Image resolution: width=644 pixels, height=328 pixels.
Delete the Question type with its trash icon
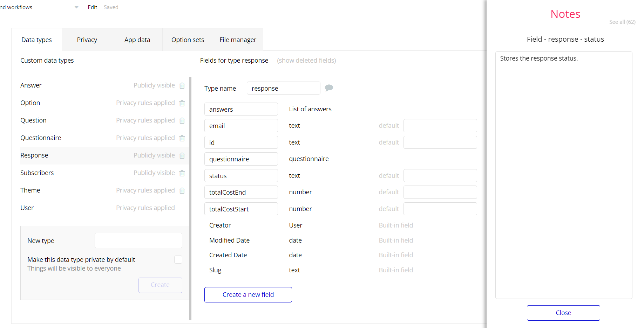tap(182, 121)
